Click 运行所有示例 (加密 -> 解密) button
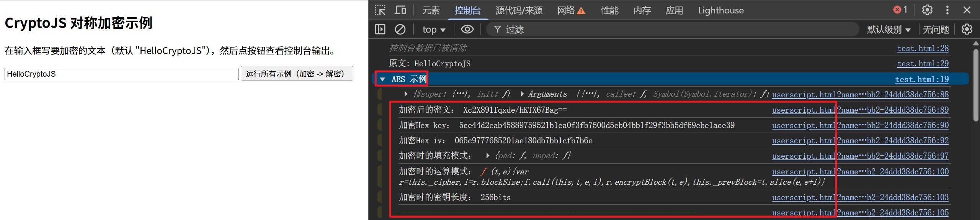 [297, 74]
